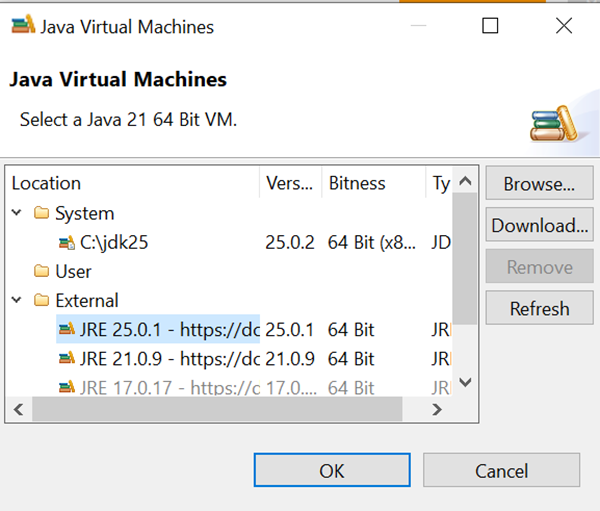Click the Bitness column header
The height and width of the screenshot is (511, 600).
tap(373, 183)
